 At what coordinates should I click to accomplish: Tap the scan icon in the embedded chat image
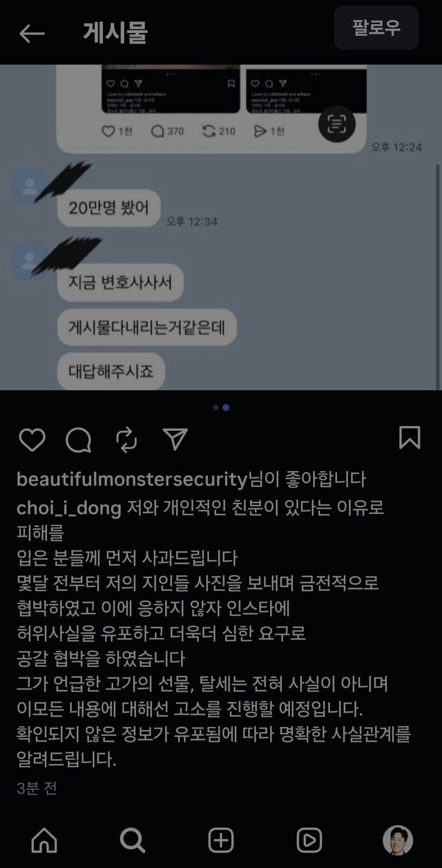click(336, 124)
